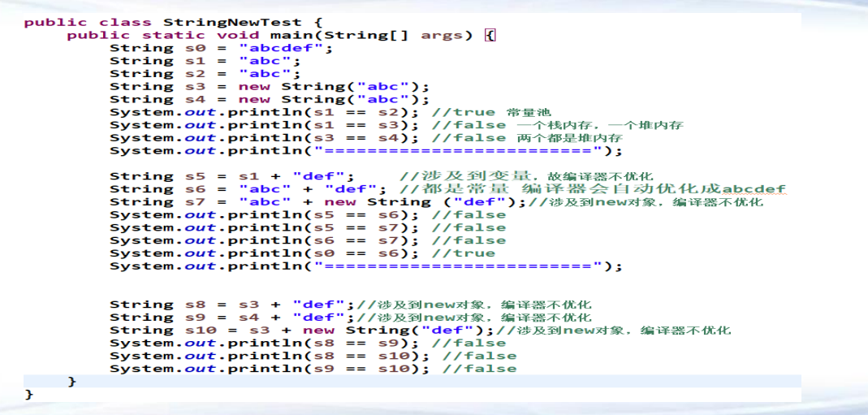Click the println(s5 == s7) statement
The height and width of the screenshot is (415, 868).
(264, 227)
